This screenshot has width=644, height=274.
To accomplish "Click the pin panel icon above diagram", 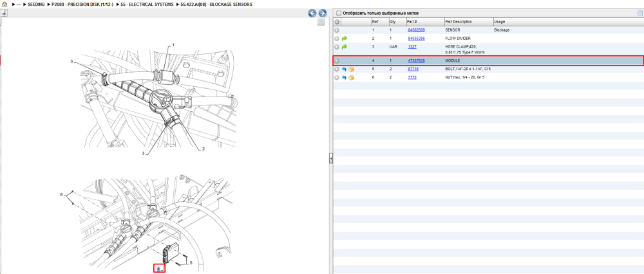I will (4, 13).
